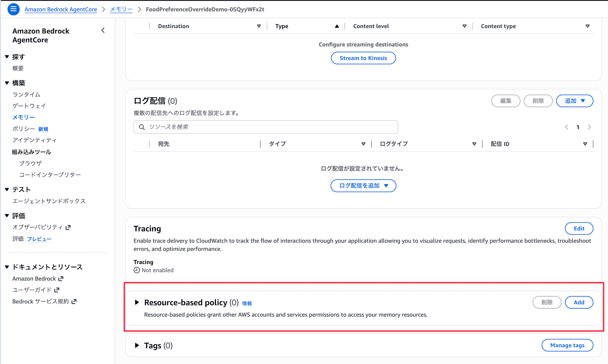Image resolution: width=608 pixels, height=364 pixels.
Task: Open ランタイム in the sidebar
Action: pyautogui.click(x=26, y=94)
